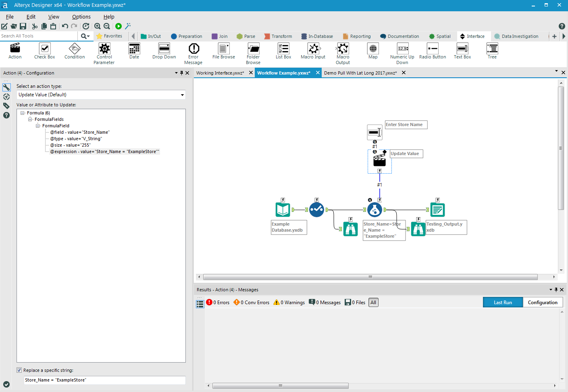Viewport: 568px width, 392px height.
Task: Switch to the Working Interface.yxwz tab
Action: click(221, 73)
